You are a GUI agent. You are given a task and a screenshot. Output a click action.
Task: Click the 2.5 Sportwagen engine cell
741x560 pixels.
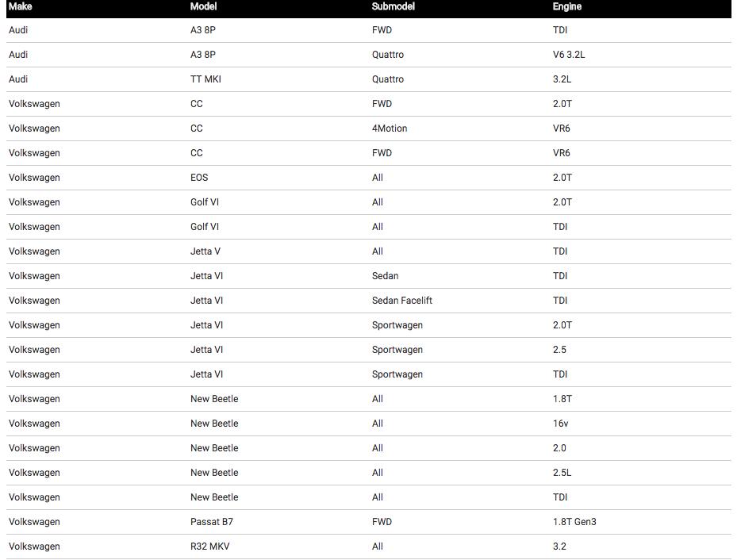click(559, 349)
